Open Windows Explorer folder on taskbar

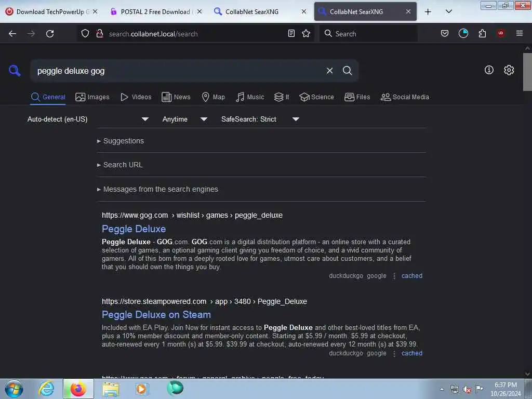click(x=111, y=389)
